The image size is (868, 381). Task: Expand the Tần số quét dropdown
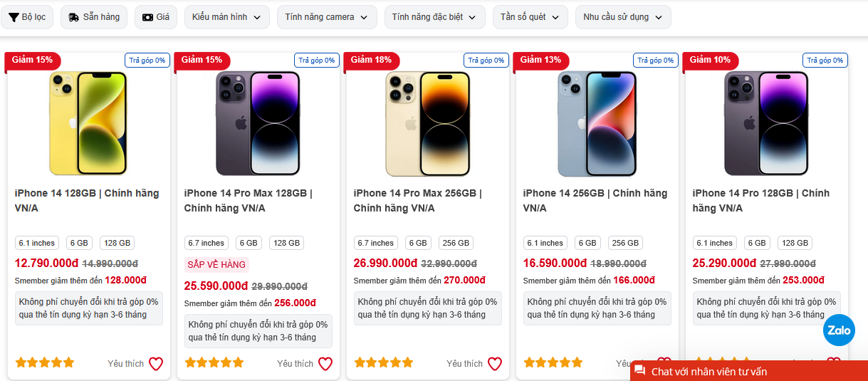pos(530,17)
